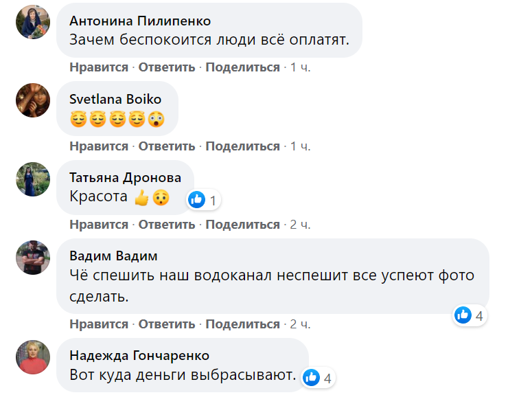Click the like reaction icon on Вадим Вадим's comment
This screenshot has height=395, width=532.
[x=463, y=315]
